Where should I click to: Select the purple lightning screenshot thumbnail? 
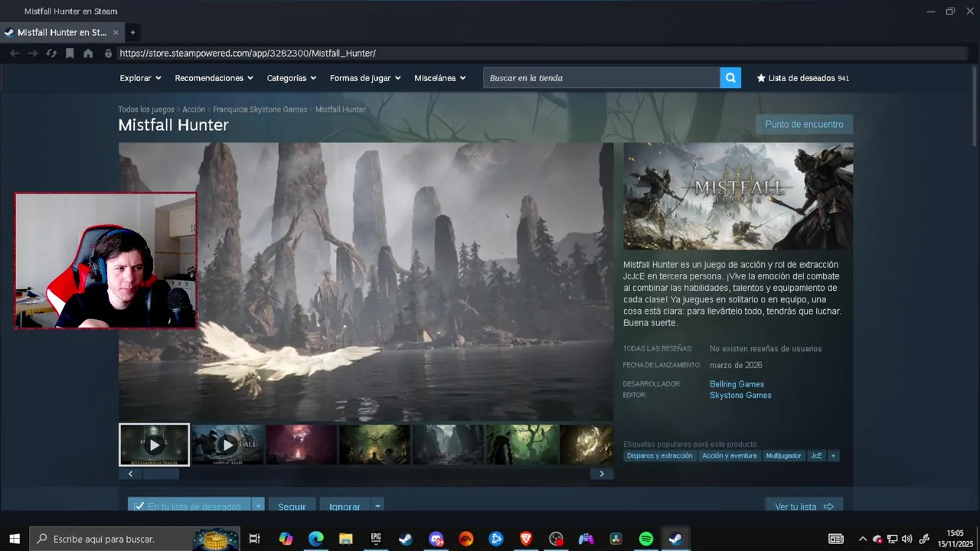click(x=302, y=445)
